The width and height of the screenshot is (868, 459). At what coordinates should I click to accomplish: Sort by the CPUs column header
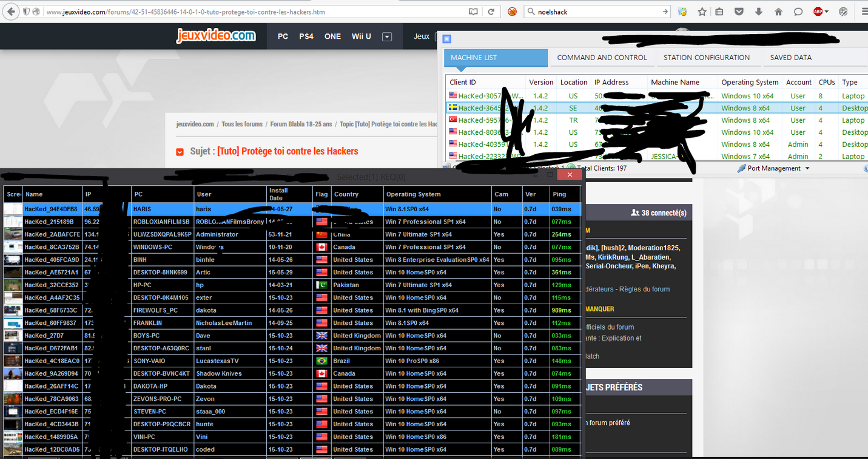click(x=827, y=83)
